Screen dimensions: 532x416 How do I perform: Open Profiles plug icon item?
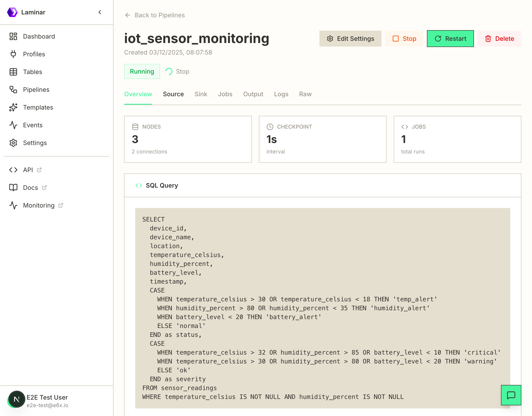[34, 54]
